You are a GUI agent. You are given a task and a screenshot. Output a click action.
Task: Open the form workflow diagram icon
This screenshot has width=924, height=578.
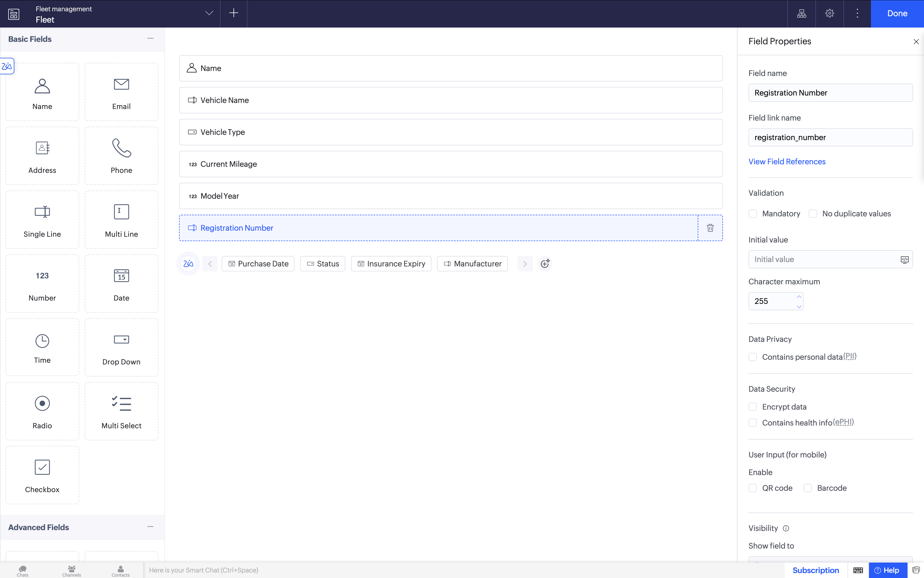pyautogui.click(x=801, y=13)
